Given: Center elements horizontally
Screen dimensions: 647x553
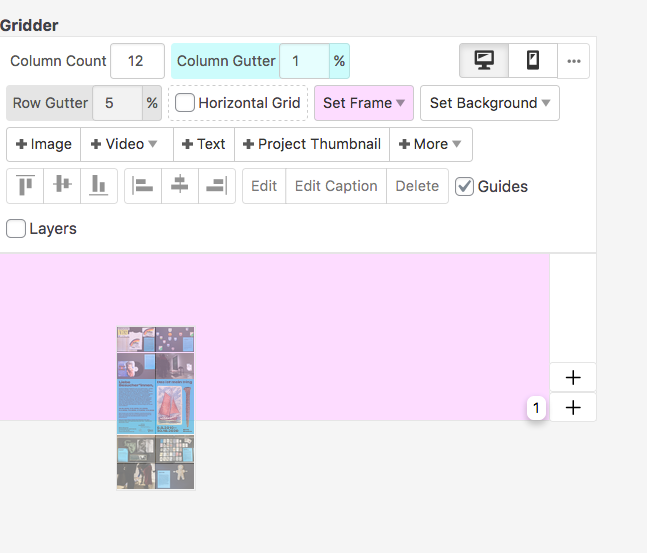Looking at the screenshot, I should (x=180, y=186).
